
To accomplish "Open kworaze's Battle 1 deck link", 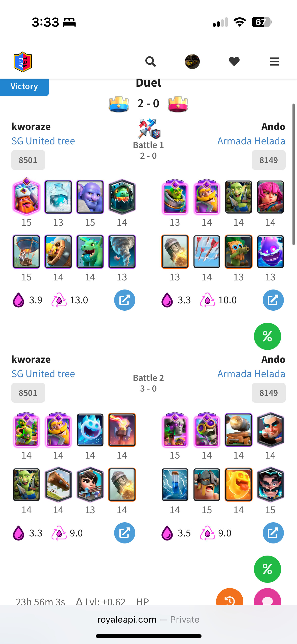I will (x=124, y=300).
